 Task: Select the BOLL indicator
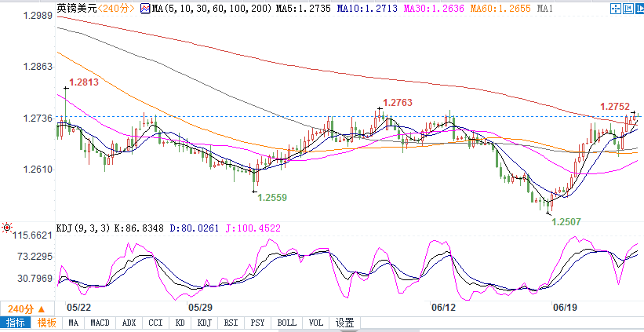click(286, 323)
